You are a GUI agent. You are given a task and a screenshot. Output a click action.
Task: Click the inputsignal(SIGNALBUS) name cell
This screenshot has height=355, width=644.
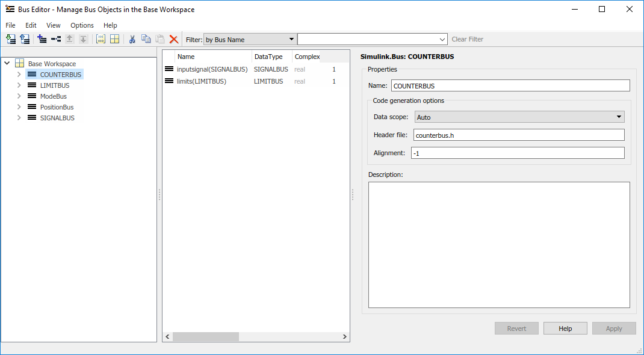(x=212, y=69)
